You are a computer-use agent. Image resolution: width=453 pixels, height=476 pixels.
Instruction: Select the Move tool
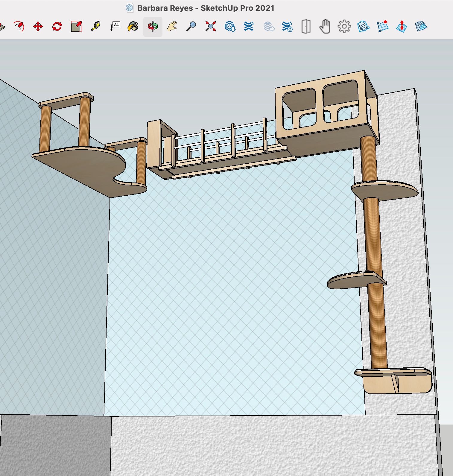pos(38,26)
